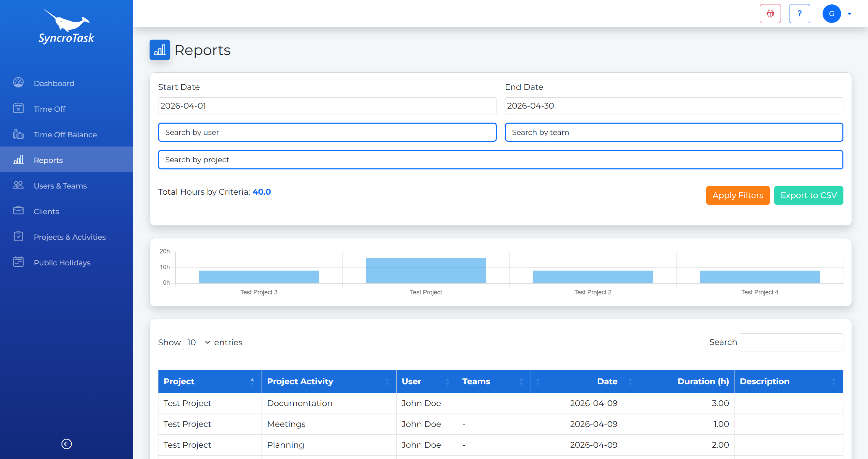Expand the user account dropdown arrow
This screenshot has width=868, height=459.
[x=850, y=14]
